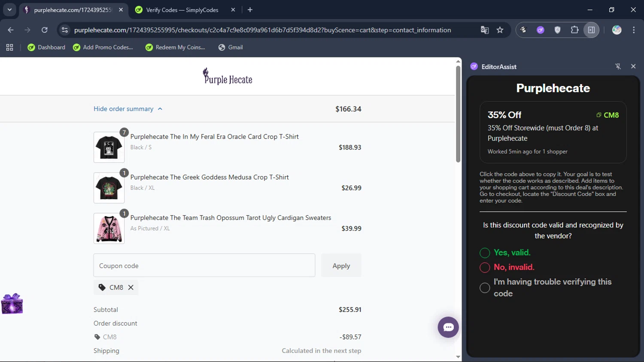Select the 'Yes, valid.' radio option

pyautogui.click(x=485, y=253)
